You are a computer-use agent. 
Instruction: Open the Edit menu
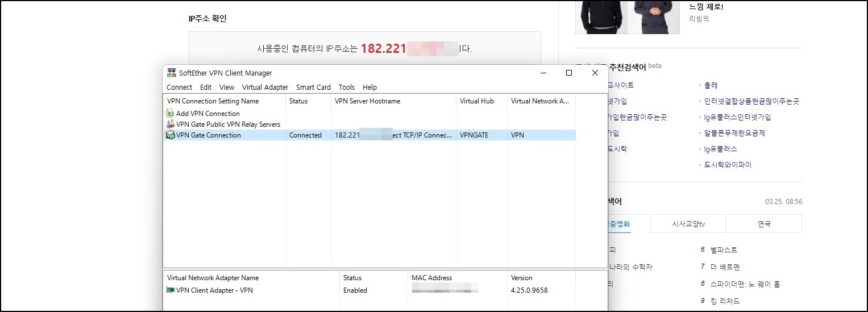click(206, 88)
